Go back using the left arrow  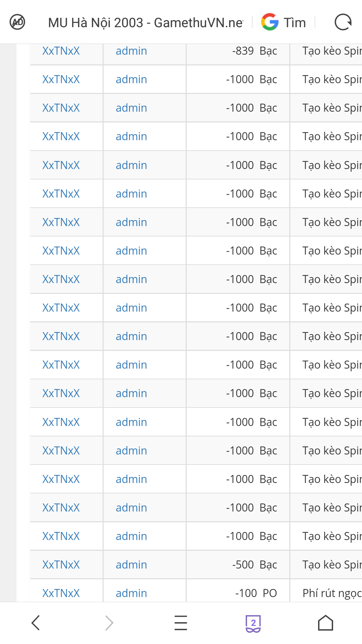point(36,623)
